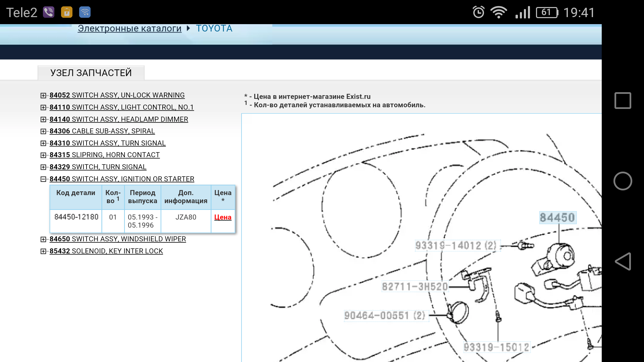Tap the alarm clock status icon

(x=478, y=12)
